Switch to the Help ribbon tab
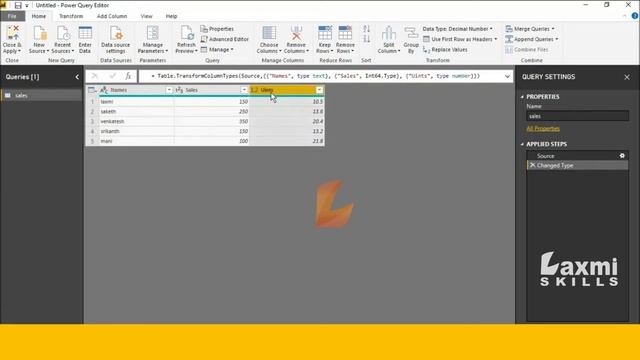The image size is (640, 360). click(x=171, y=16)
